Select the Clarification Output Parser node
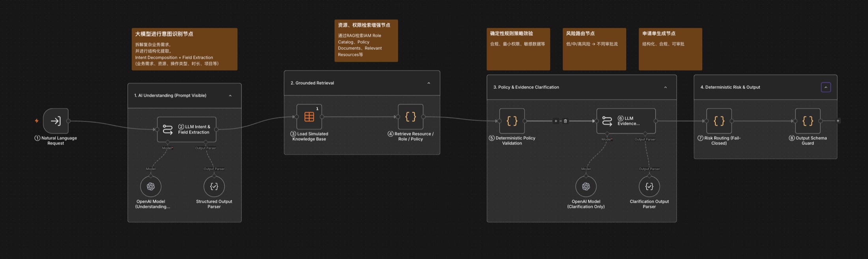 [x=649, y=186]
